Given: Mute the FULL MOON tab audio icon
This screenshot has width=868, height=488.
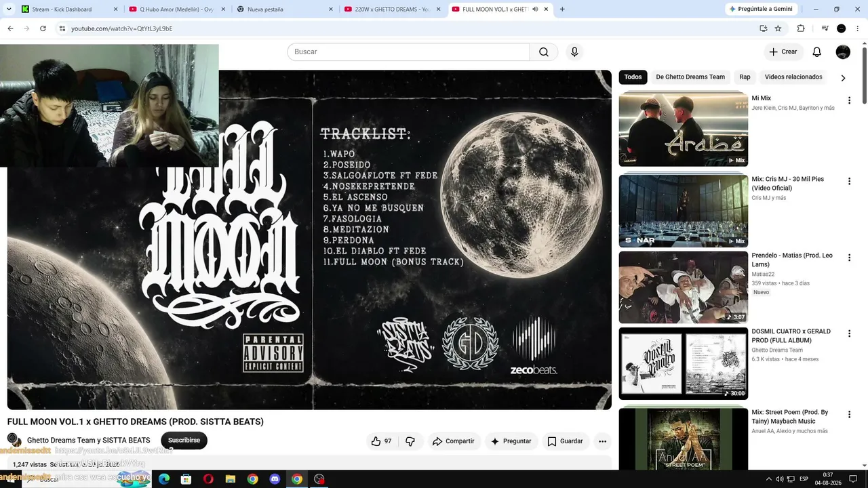Looking at the screenshot, I should point(535,9).
